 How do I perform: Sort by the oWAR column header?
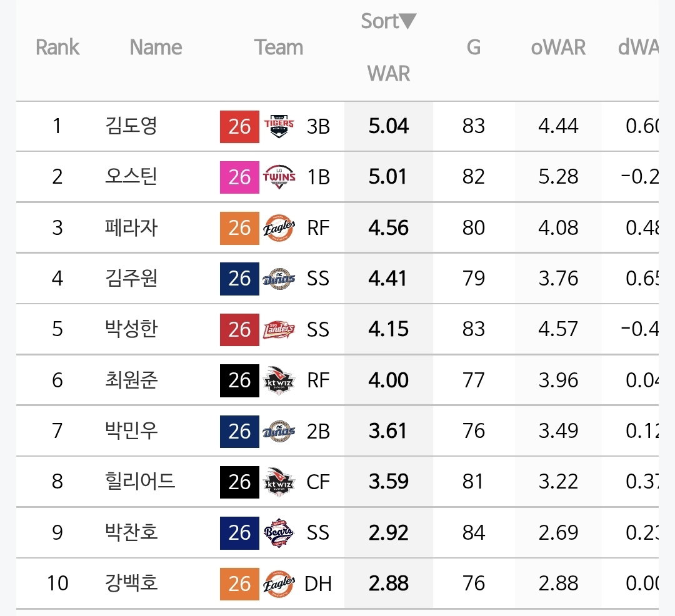tap(558, 47)
